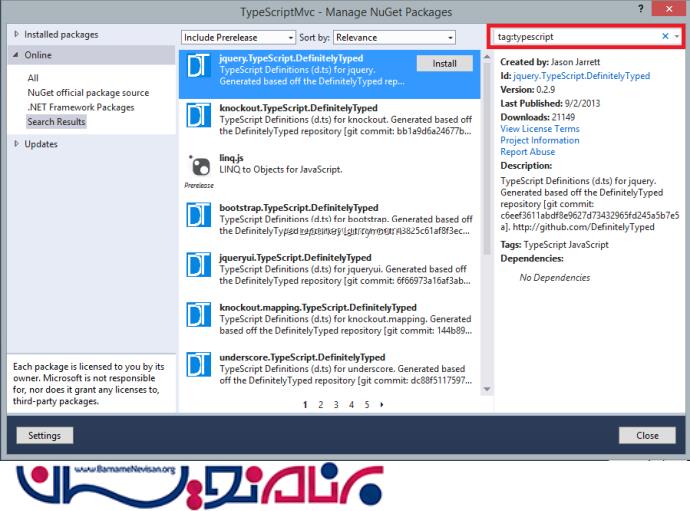Close the Manage NuGet Packages window
Screen dimensions: 690x511
pos(669,9)
